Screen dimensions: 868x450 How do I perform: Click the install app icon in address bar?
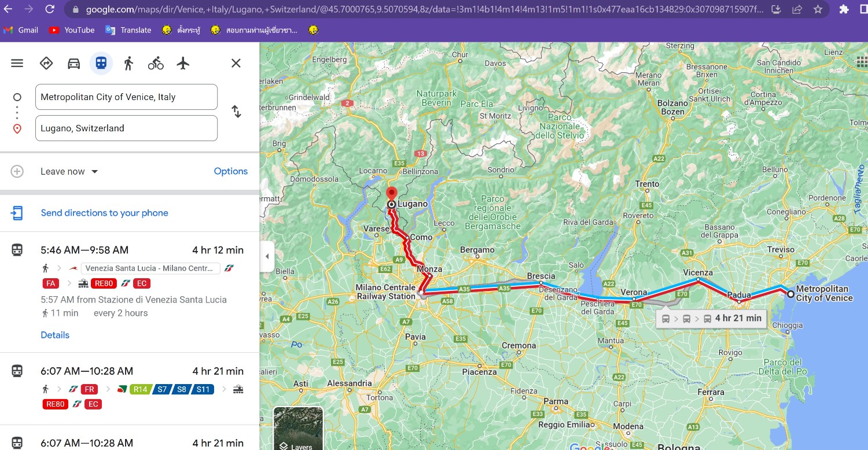pyautogui.click(x=777, y=9)
